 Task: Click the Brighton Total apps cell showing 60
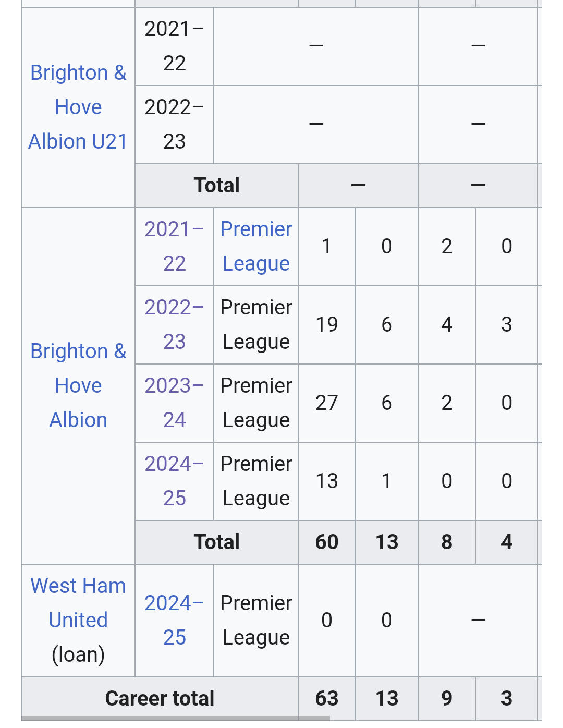[x=327, y=542]
